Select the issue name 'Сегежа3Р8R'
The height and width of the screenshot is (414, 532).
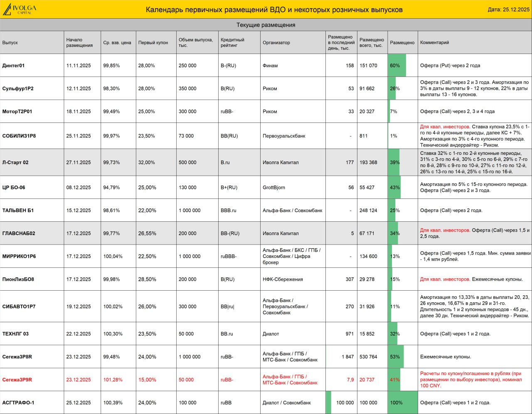pyautogui.click(x=17, y=357)
